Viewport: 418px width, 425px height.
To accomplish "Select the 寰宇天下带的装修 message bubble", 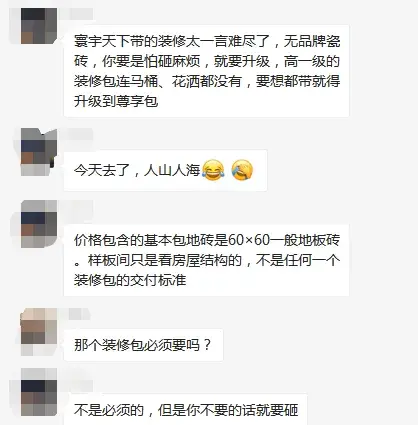I will pos(206,71).
